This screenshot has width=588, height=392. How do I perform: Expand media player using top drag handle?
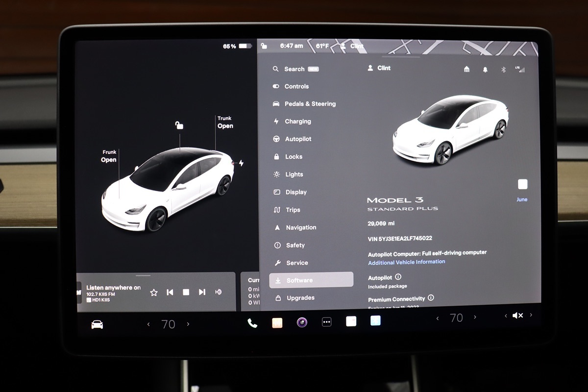pyautogui.click(x=143, y=275)
